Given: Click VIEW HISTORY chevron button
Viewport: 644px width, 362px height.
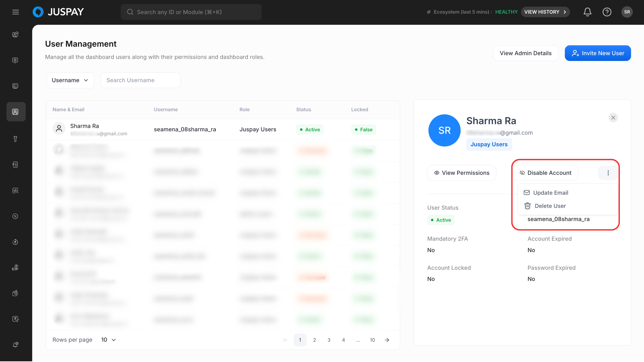Looking at the screenshot, I should pyautogui.click(x=545, y=12).
